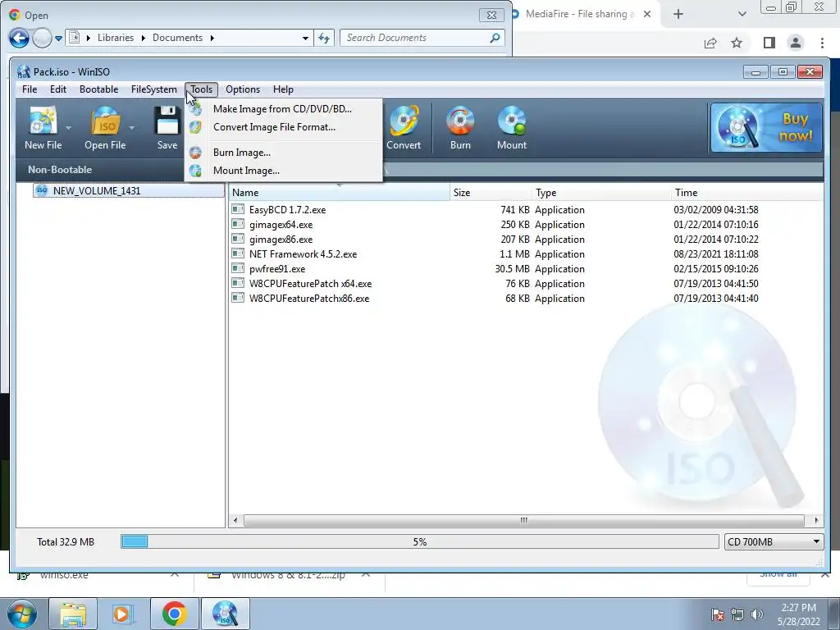Click Chrome's share page icon
Image resolution: width=840 pixels, height=630 pixels.
pos(710,43)
